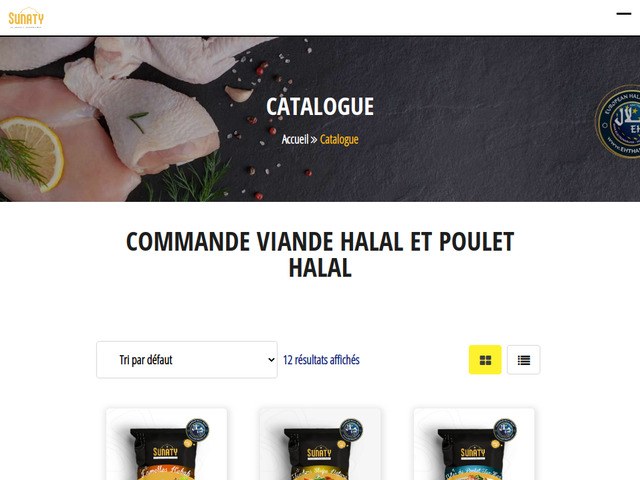Screen dimensions: 640x480
Task: Switch to grid view layout
Action: coord(485,360)
